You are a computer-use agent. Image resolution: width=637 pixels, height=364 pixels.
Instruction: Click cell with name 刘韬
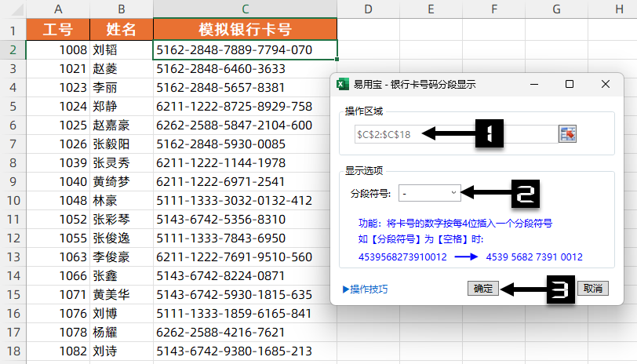click(x=122, y=49)
